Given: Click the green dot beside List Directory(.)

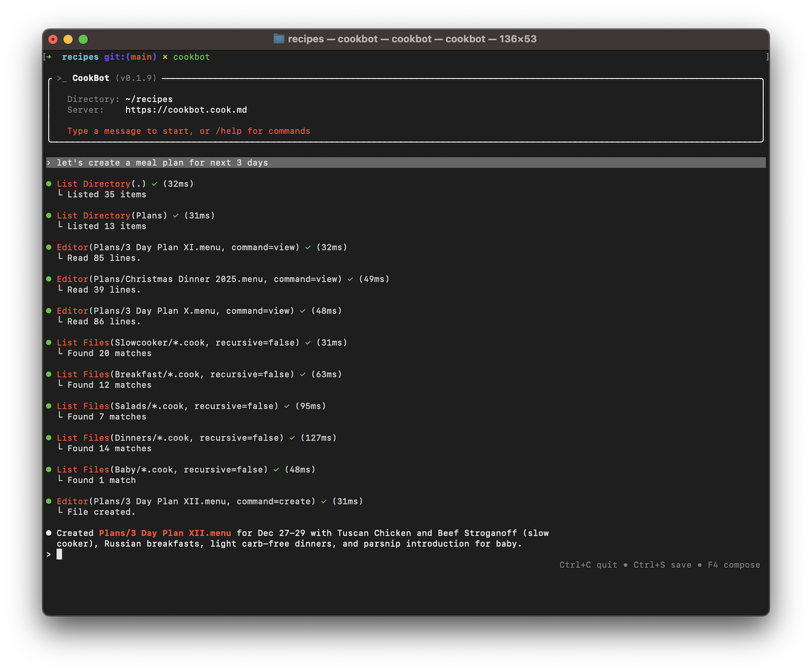Looking at the screenshot, I should coord(48,183).
